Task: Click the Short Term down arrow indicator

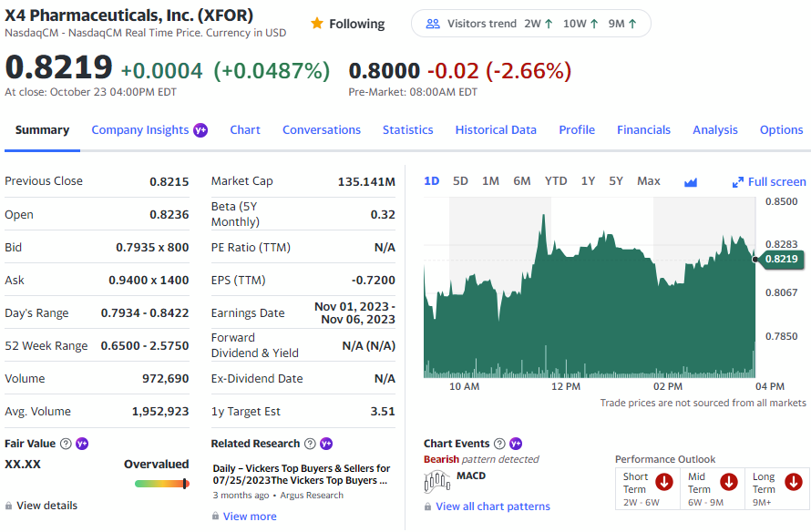Action: coord(664,482)
